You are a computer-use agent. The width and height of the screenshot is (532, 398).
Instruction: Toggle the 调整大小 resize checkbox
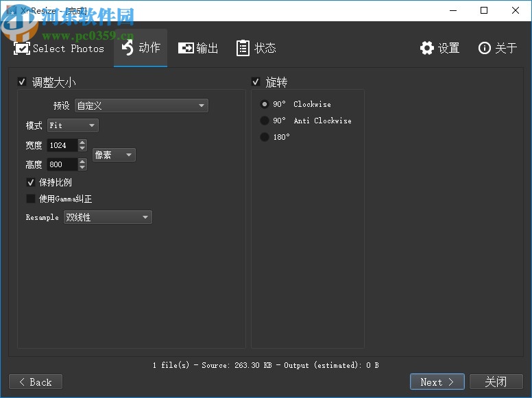click(22, 82)
